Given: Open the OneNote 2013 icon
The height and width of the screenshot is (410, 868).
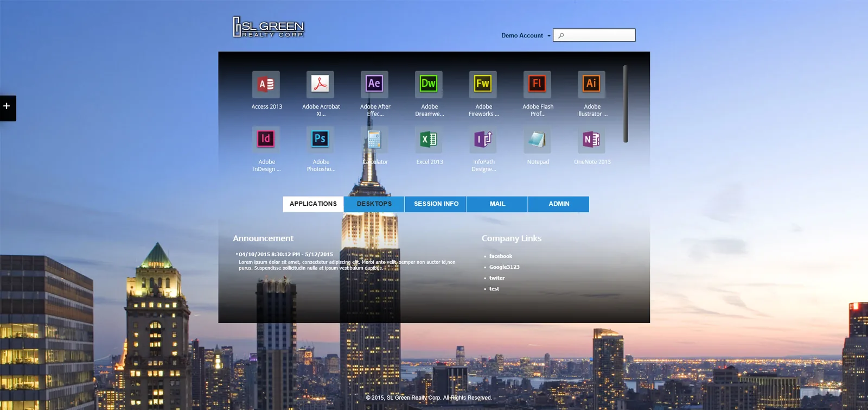Looking at the screenshot, I should pyautogui.click(x=591, y=140).
